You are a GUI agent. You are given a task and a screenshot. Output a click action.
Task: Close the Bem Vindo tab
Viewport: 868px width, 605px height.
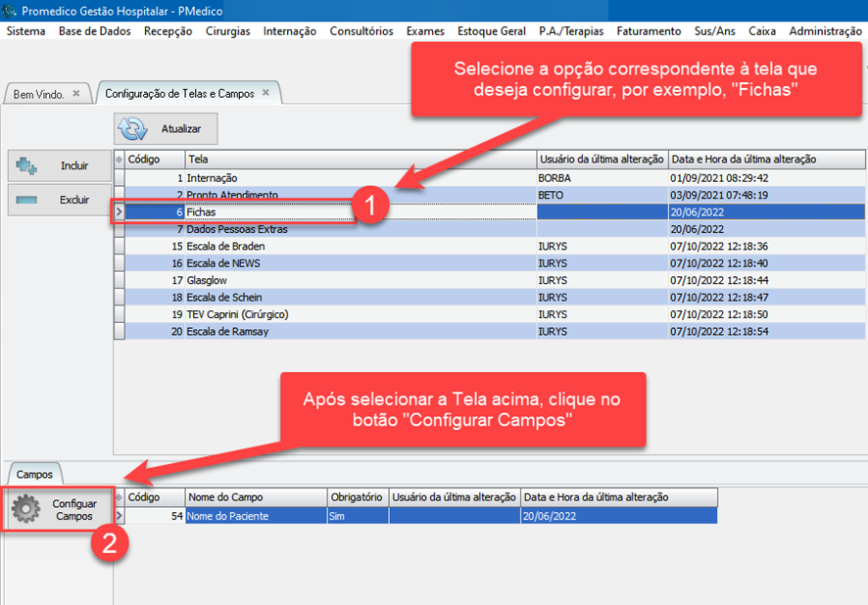[x=76, y=94]
